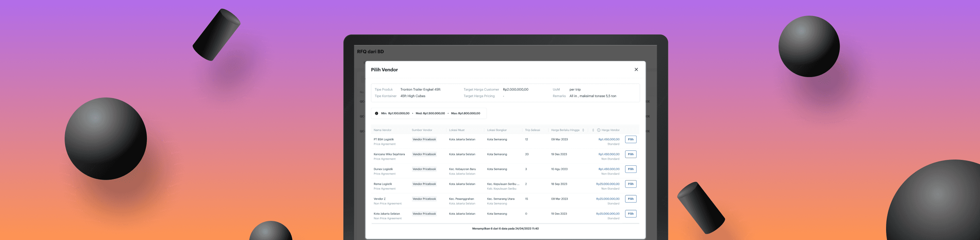Click Pilih for Rema Logistik
This screenshot has height=240, width=980.
point(631,184)
